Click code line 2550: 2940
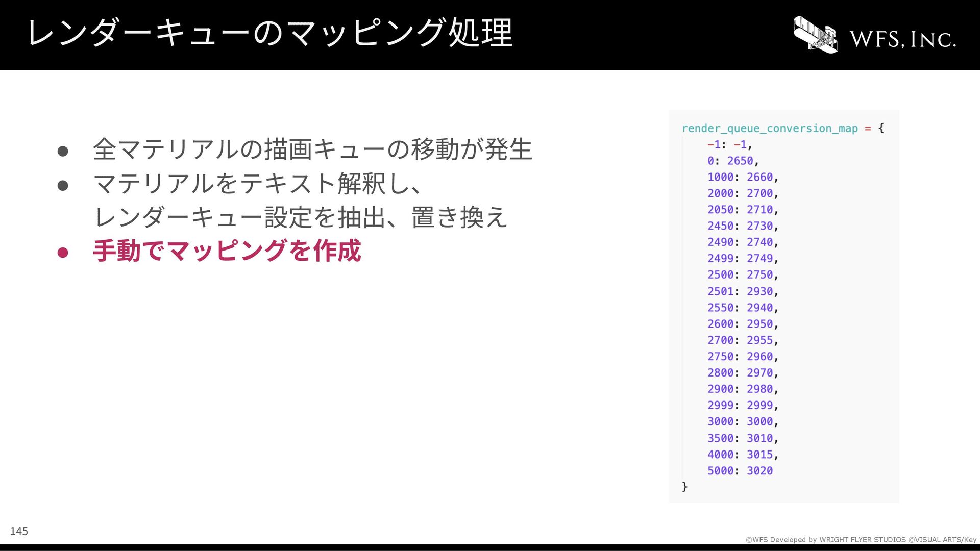The image size is (980, 551). (x=743, y=308)
